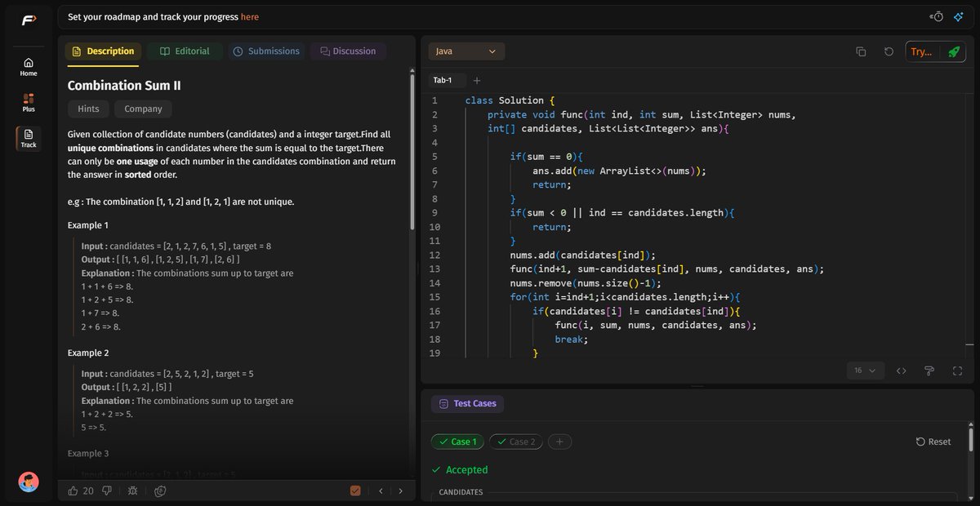Dislike the problem with thumbs down
Image resolution: width=980 pixels, height=506 pixels.
click(x=109, y=490)
